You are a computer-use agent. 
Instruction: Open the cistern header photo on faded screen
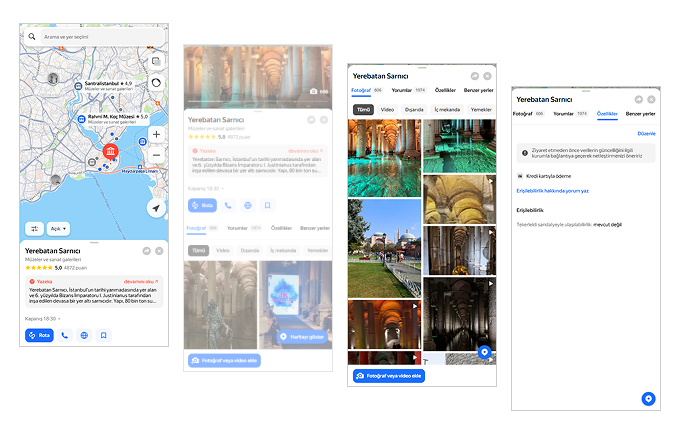pos(258,77)
